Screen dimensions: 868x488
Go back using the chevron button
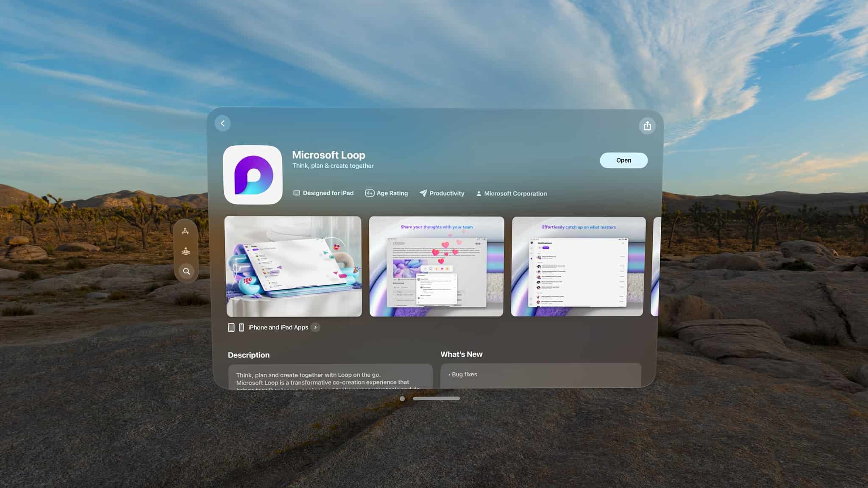pos(223,123)
